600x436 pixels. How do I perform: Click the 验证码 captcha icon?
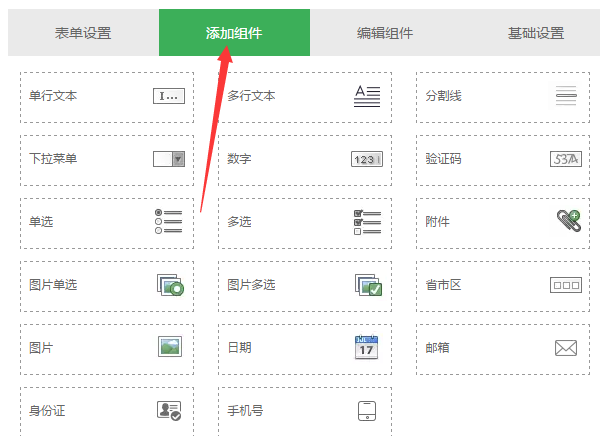tap(565, 159)
